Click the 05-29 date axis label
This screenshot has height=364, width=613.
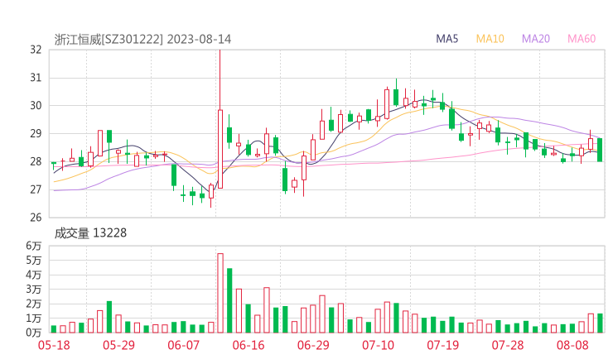(118, 345)
